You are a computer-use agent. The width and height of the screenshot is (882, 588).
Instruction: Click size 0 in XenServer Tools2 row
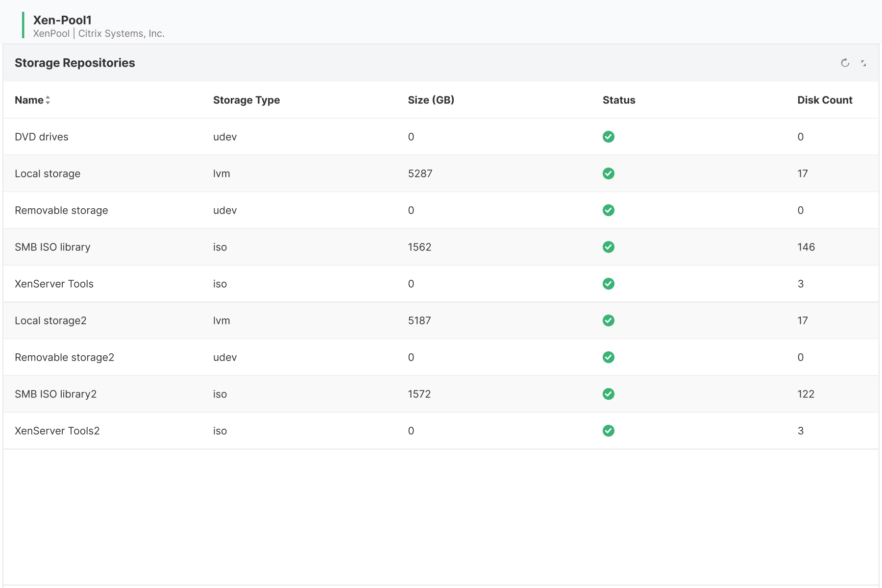click(x=411, y=431)
